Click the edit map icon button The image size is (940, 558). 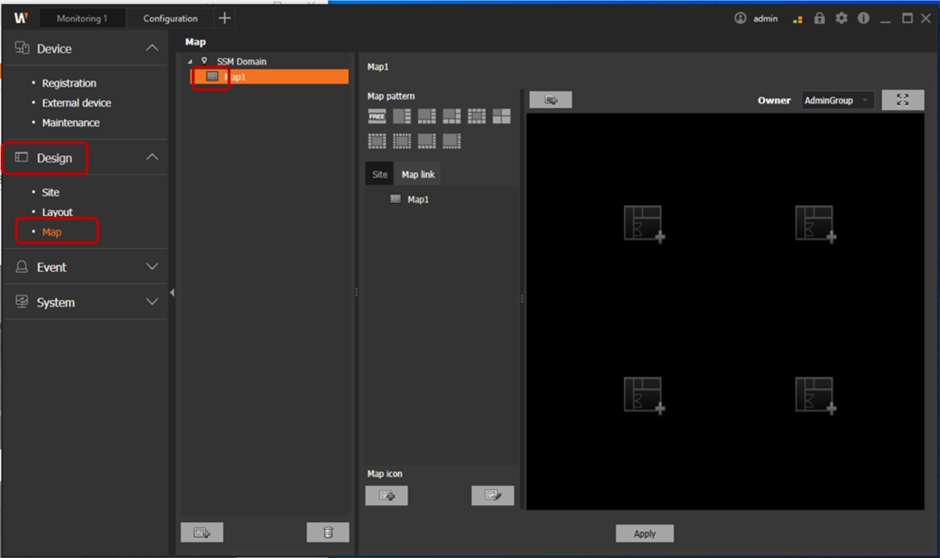pos(492,495)
